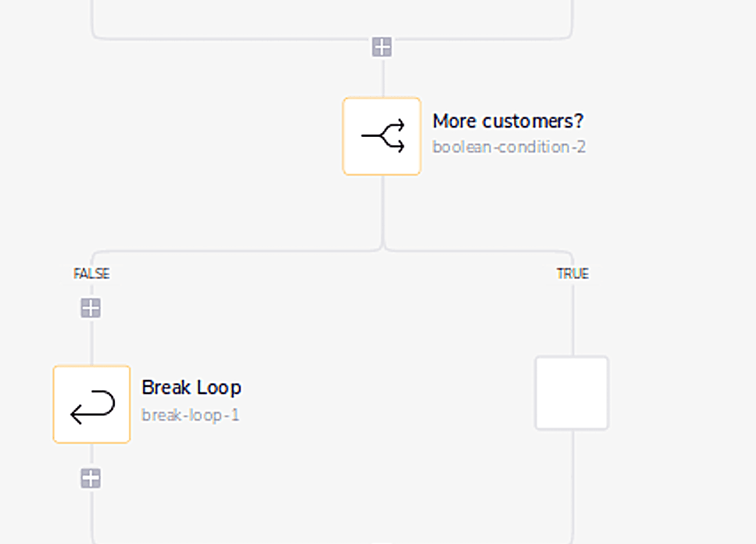Screen dimensions: 756x544
Task: Select the boolean condition branching icon
Action: click(x=382, y=136)
